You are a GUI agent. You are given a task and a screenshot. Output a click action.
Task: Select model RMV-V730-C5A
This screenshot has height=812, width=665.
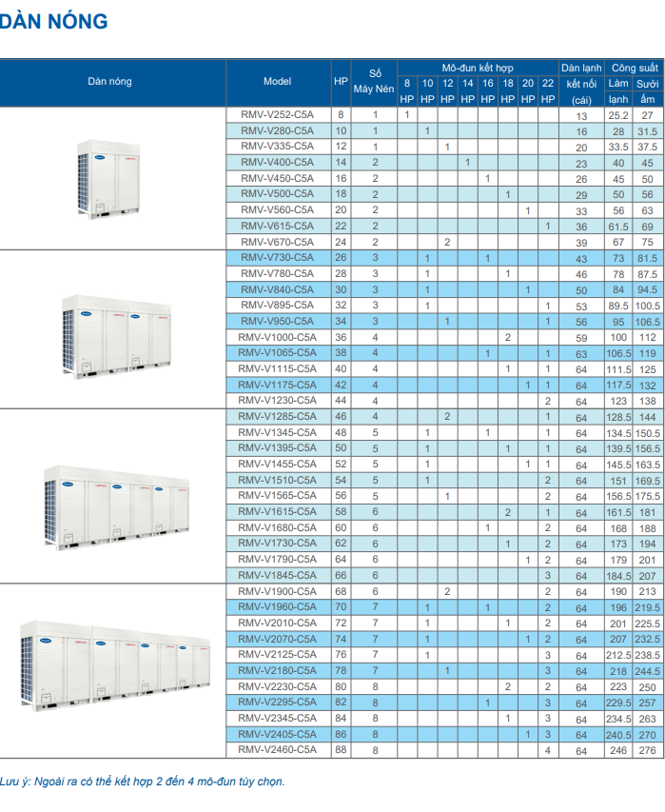coord(278,257)
